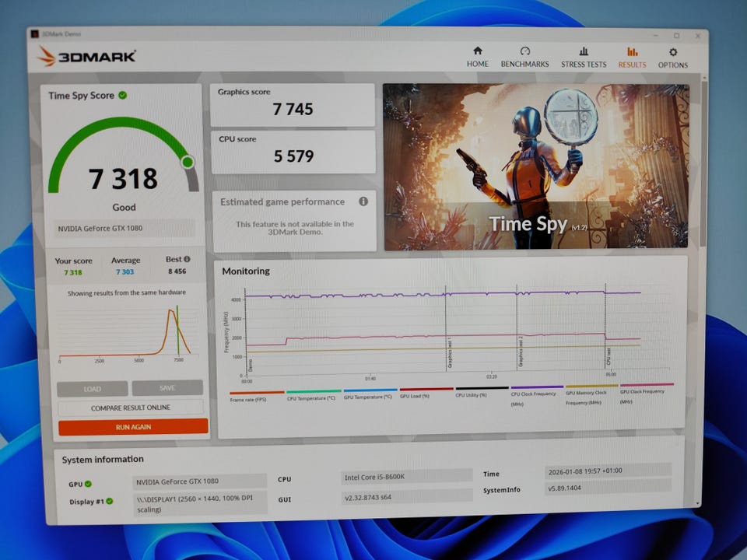The width and height of the screenshot is (747, 560).
Task: Click the Estimated game performance info icon
Action: click(363, 201)
